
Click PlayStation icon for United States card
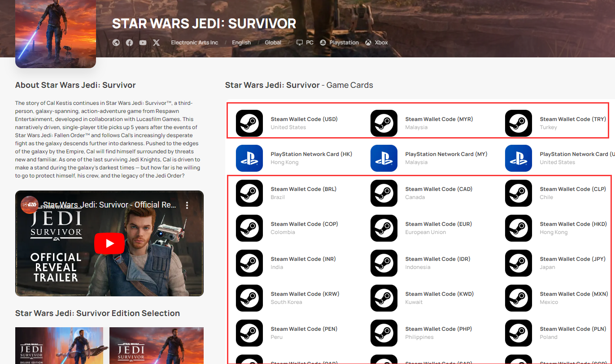519,158
